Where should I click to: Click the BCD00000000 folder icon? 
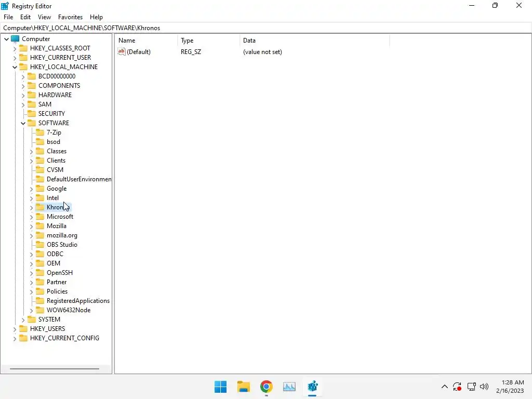32,76
